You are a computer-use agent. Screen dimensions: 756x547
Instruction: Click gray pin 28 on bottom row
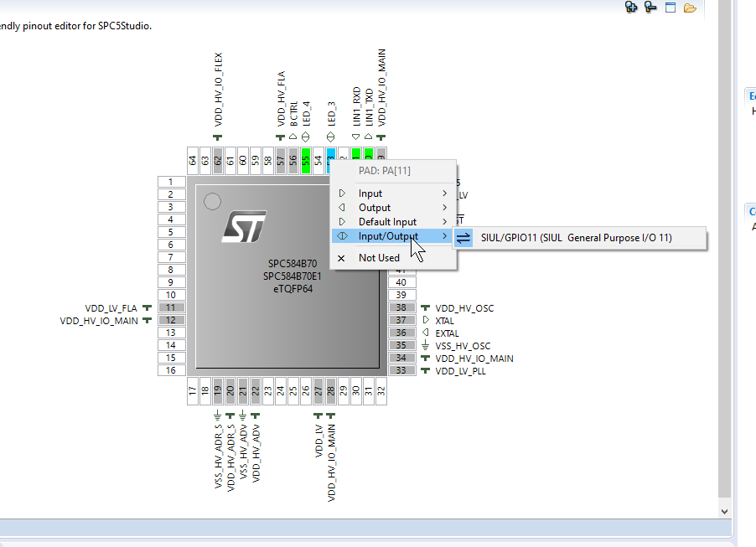click(x=331, y=391)
